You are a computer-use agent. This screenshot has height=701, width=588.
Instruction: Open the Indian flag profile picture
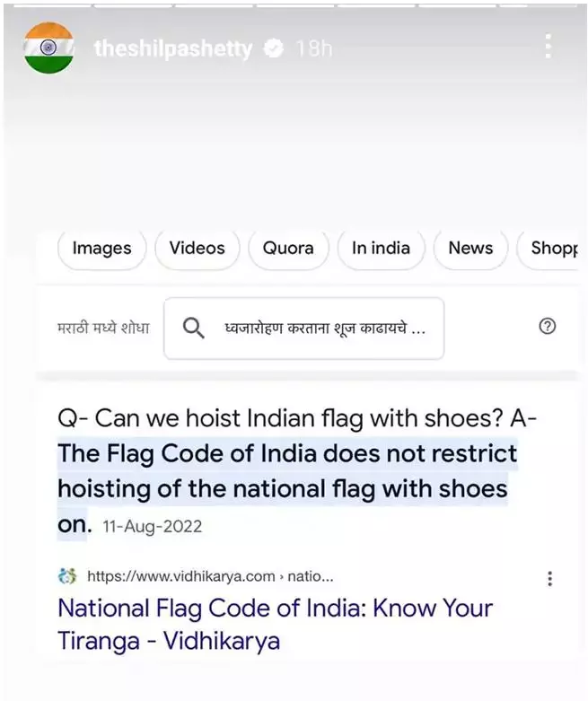point(48,48)
